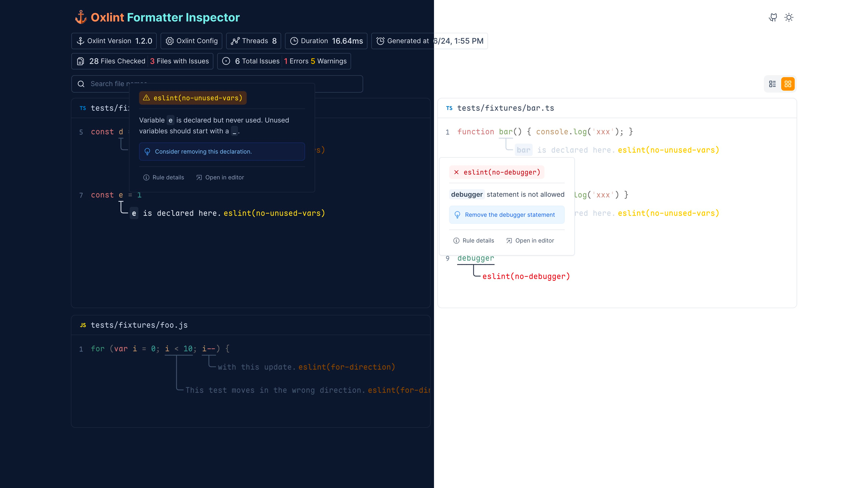Viewport: 868px width, 488px height.
Task: Click the alarm icon beside Generated at
Action: 380,41
